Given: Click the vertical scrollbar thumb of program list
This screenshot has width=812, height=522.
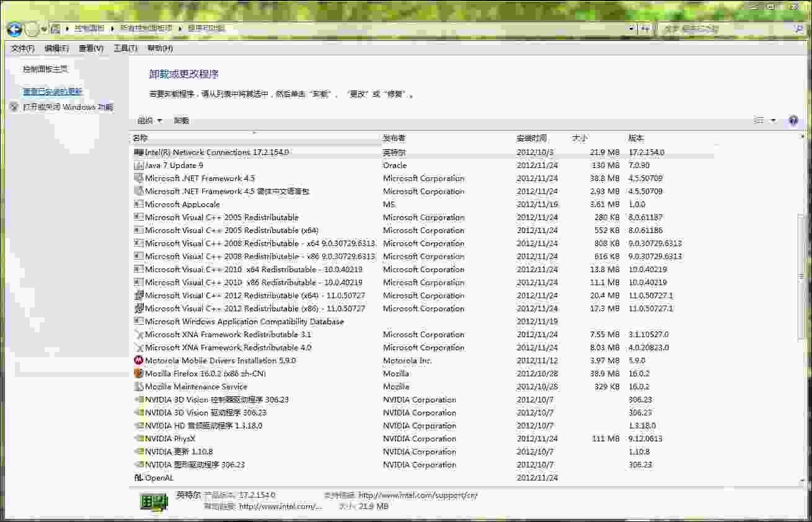Looking at the screenshot, I should coord(802,276).
